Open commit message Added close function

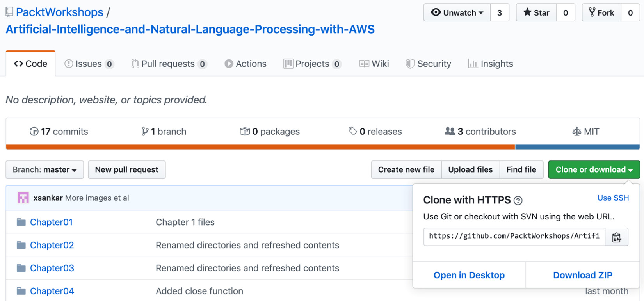coord(199,291)
